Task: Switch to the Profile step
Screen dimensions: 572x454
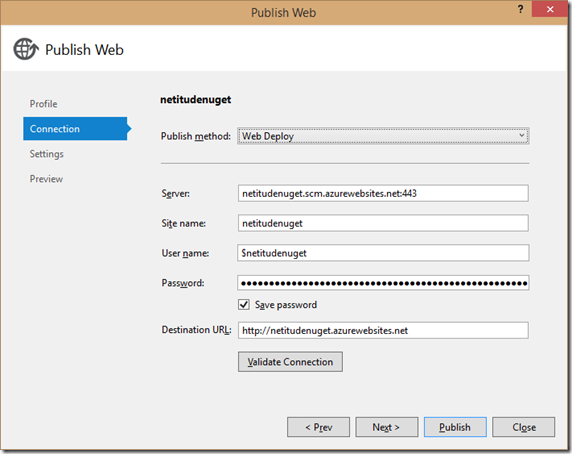Action: coord(43,104)
